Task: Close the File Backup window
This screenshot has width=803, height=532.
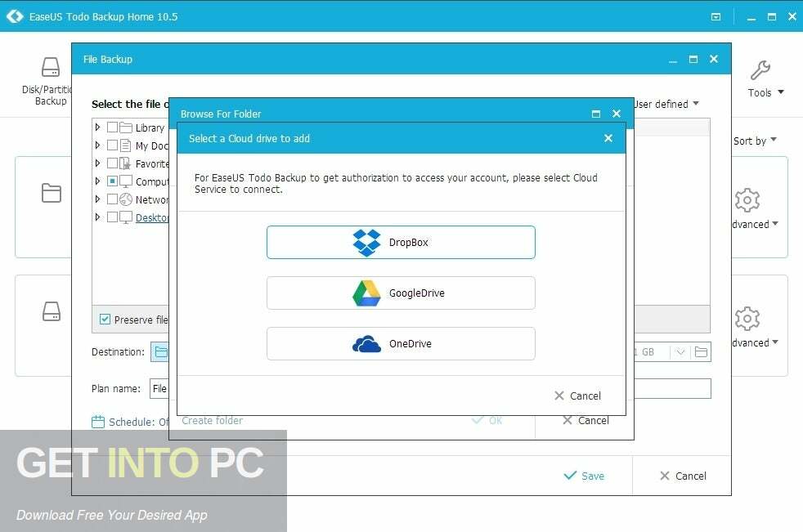Action: tap(714, 60)
